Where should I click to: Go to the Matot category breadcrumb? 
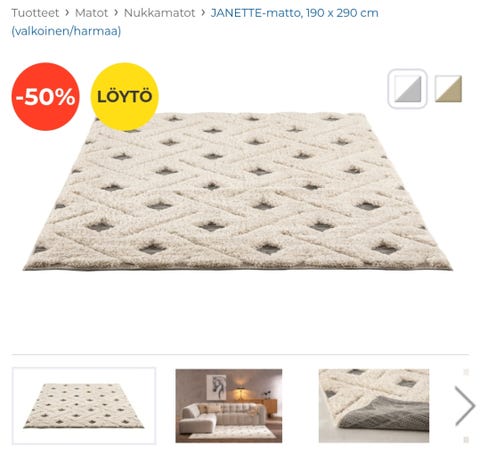[x=91, y=13]
